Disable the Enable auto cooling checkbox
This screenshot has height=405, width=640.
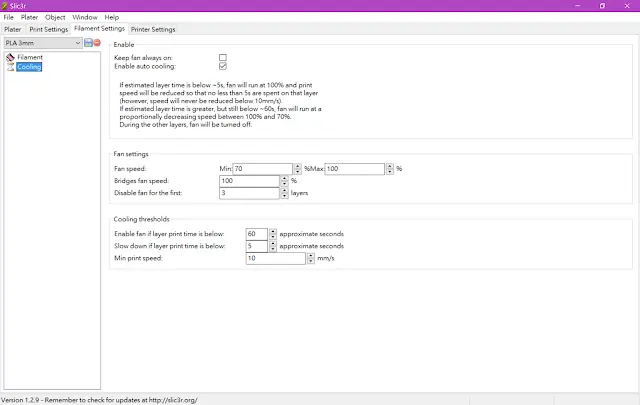click(x=223, y=66)
